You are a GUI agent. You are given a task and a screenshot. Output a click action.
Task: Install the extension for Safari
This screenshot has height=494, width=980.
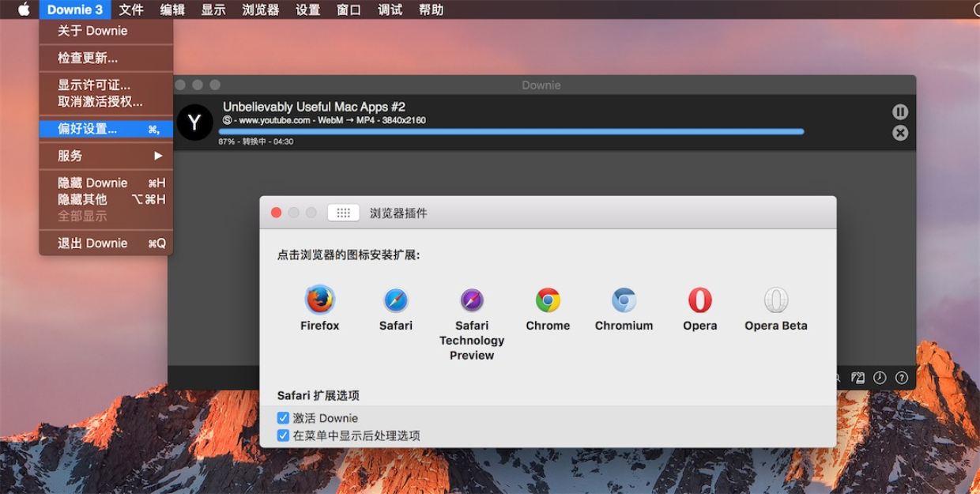pos(396,300)
